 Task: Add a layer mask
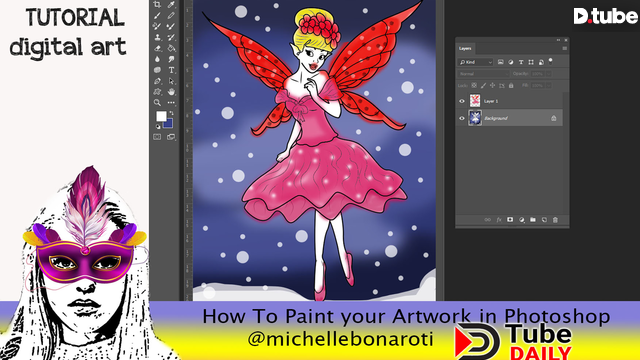click(510, 220)
